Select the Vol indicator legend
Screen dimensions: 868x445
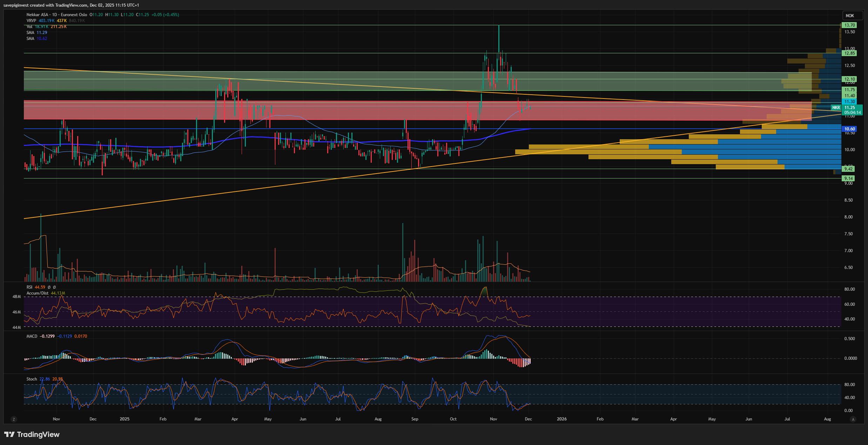tap(29, 27)
